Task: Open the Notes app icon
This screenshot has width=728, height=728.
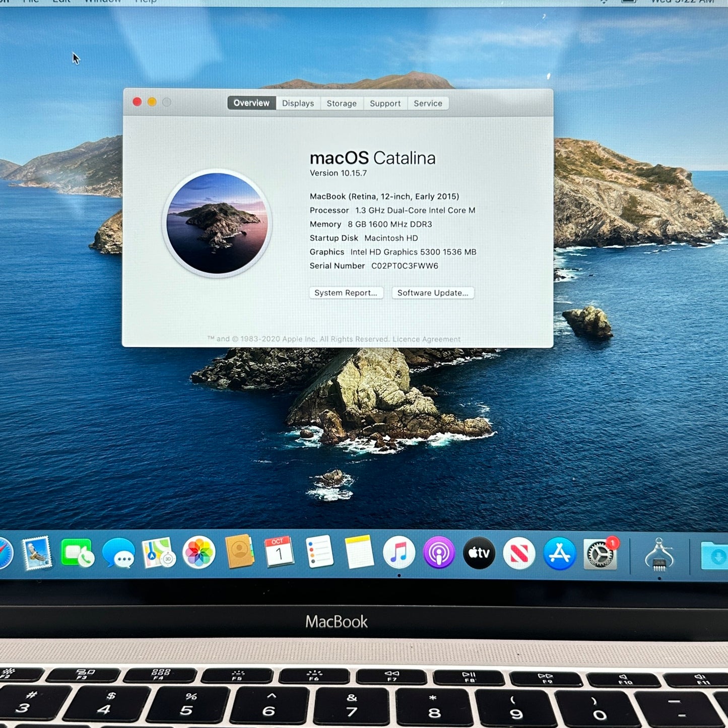Action: tap(359, 552)
